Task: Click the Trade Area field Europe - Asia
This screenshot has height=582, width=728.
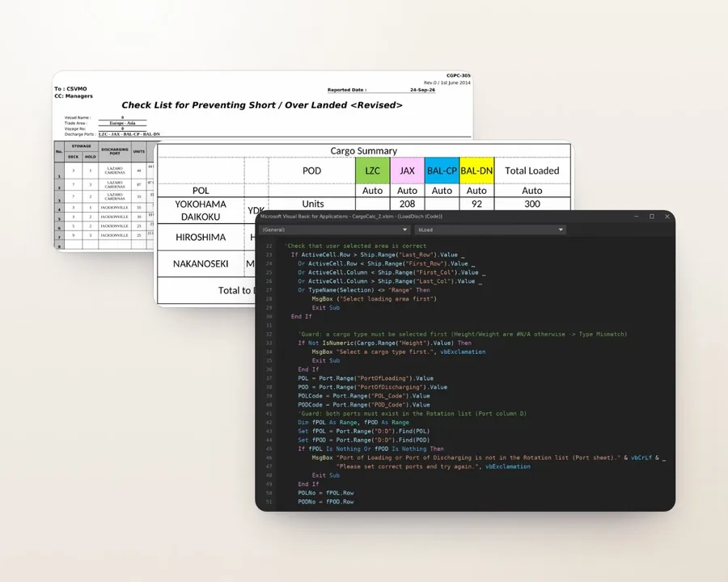Action: point(123,123)
